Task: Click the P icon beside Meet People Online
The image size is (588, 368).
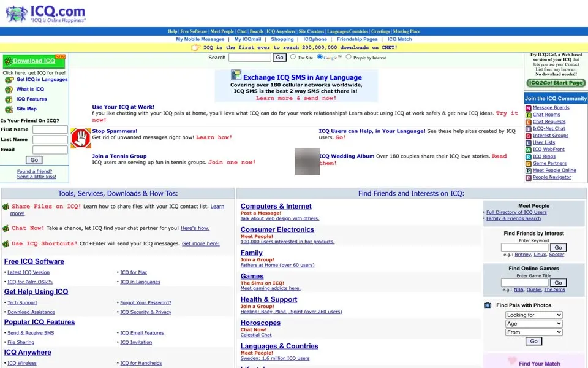Action: pos(529,171)
